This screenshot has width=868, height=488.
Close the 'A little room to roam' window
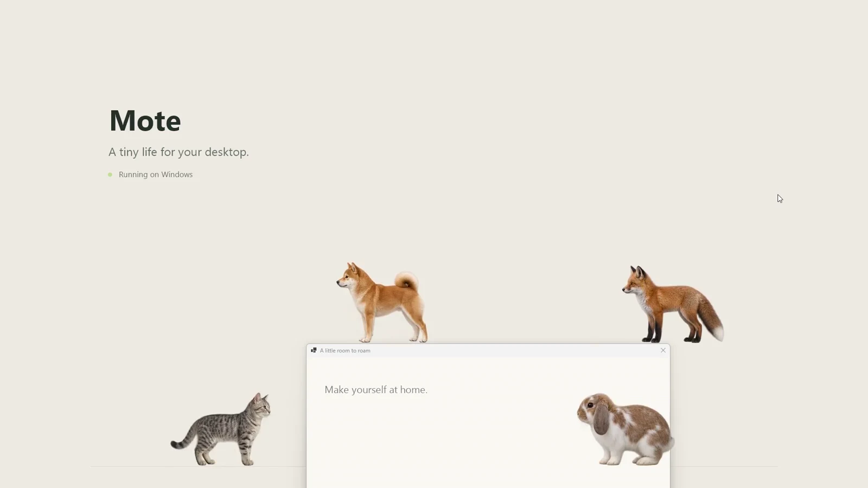click(x=663, y=350)
